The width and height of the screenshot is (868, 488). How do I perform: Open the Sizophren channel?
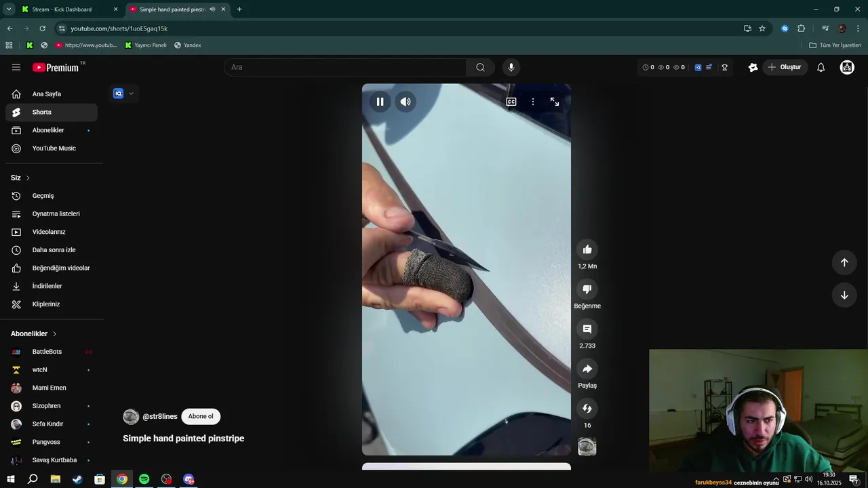(52, 406)
